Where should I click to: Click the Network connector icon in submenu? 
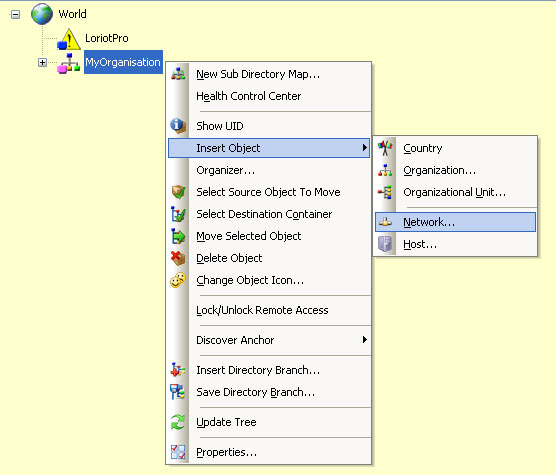pos(385,222)
